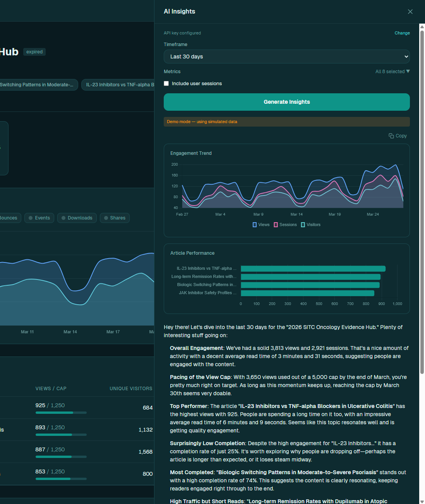Open Switching Patterns in Moderate tab

click(39, 85)
